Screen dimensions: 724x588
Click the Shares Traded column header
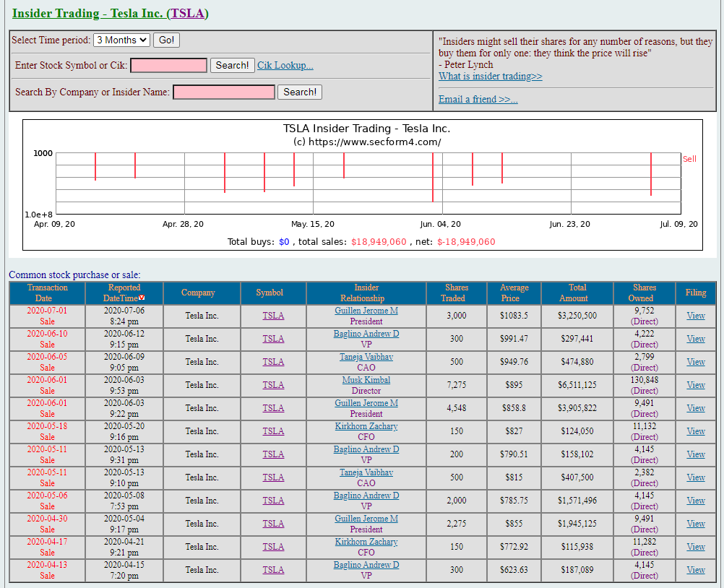456,293
